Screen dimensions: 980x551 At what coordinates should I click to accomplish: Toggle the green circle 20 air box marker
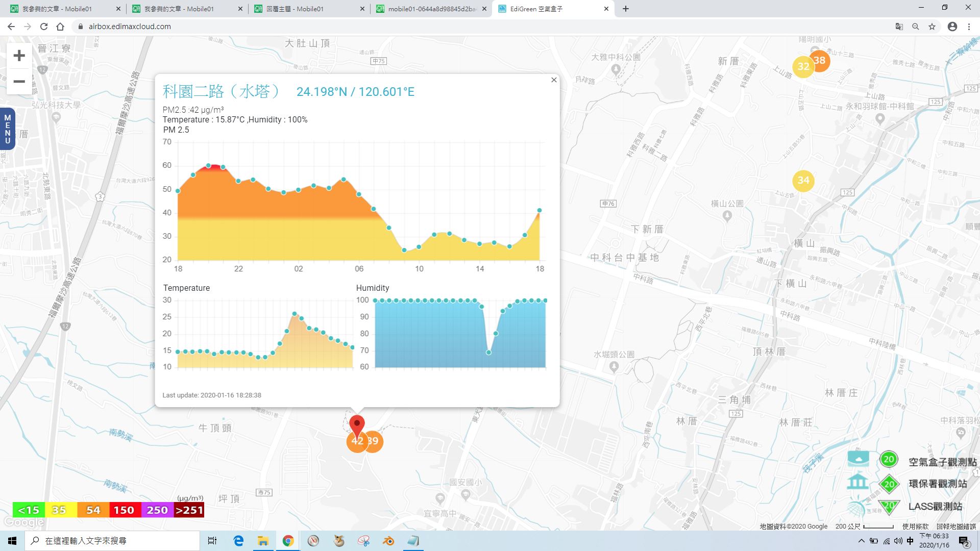tap(889, 459)
